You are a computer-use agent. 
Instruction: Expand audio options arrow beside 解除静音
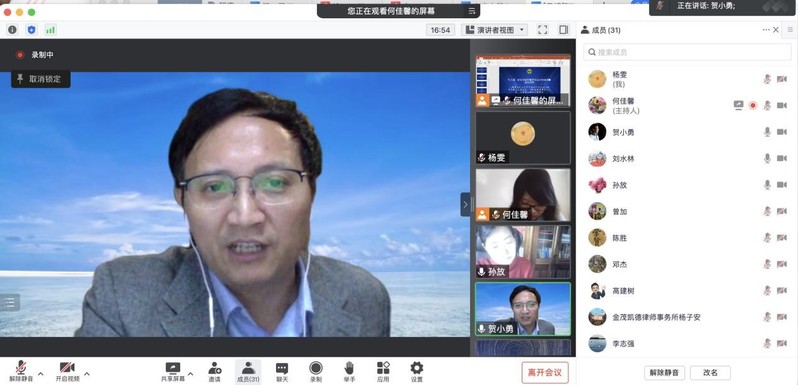pos(41,374)
